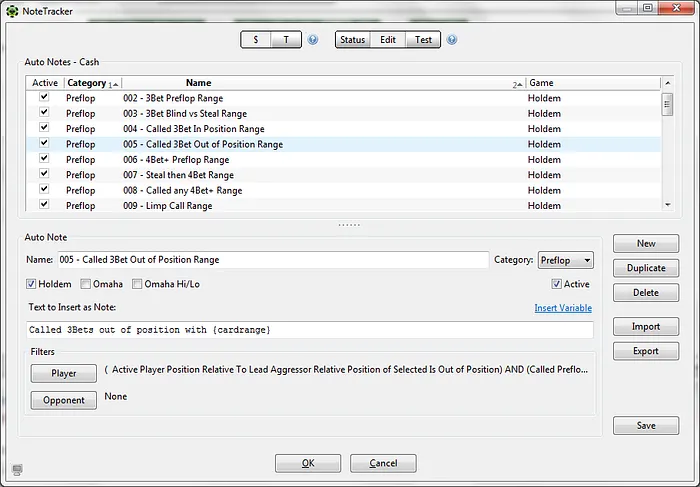Image resolution: width=700 pixels, height=487 pixels.
Task: Select the T toggle button
Action: pyautogui.click(x=286, y=40)
